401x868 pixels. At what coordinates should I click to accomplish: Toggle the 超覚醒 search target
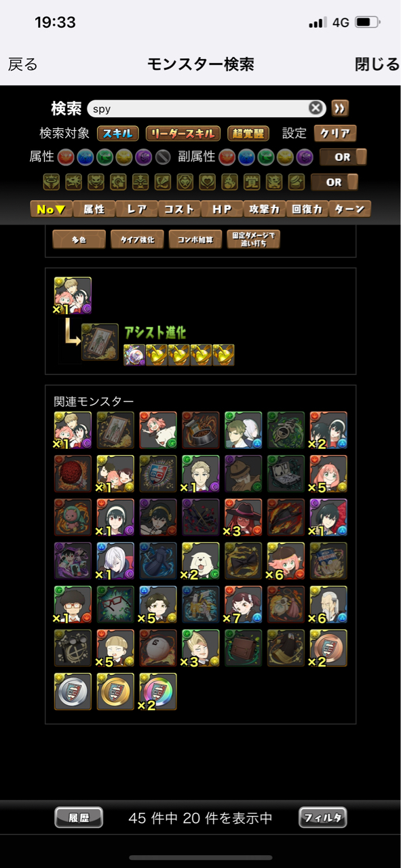point(248,134)
